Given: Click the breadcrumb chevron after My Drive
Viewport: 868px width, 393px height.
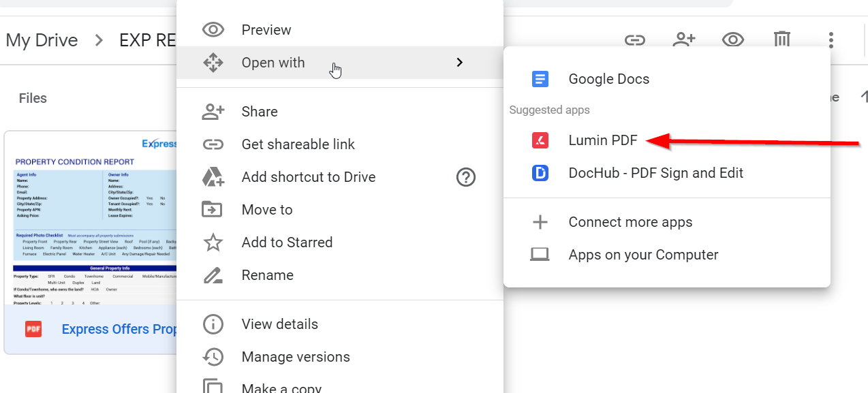Looking at the screenshot, I should [99, 40].
